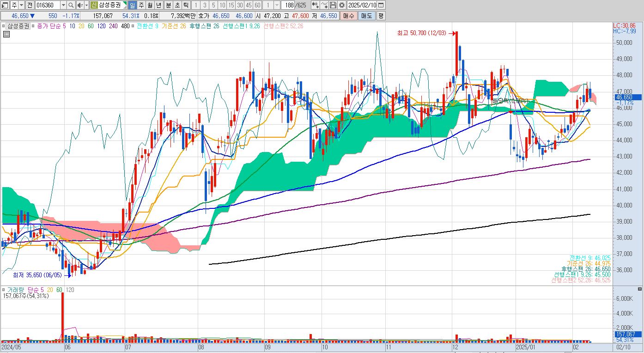Click the 삼성증권 chart legend label
This screenshot has height=353, width=644.
tap(18, 26)
